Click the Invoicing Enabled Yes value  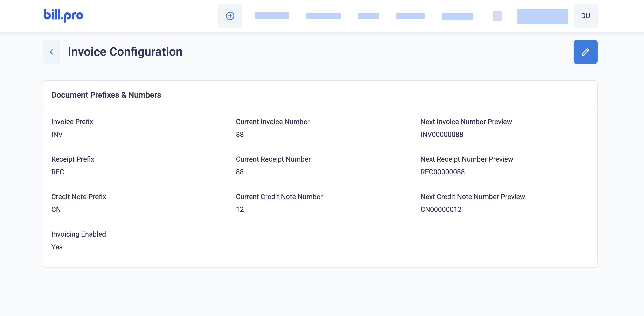click(57, 247)
